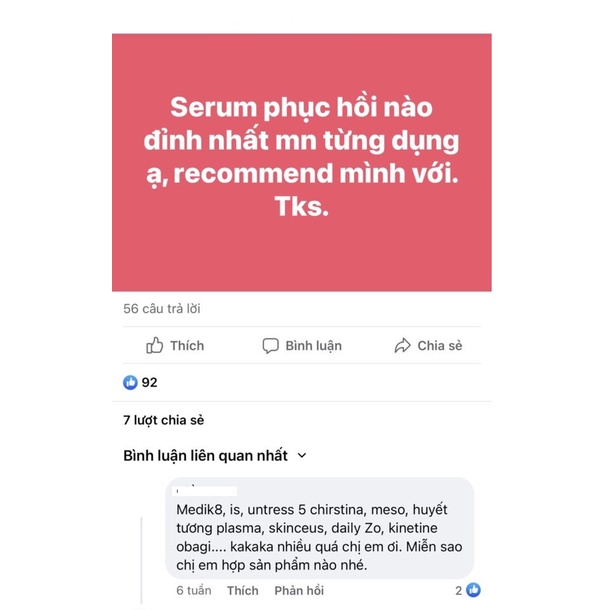Click the Chia sẻ label

point(440,345)
